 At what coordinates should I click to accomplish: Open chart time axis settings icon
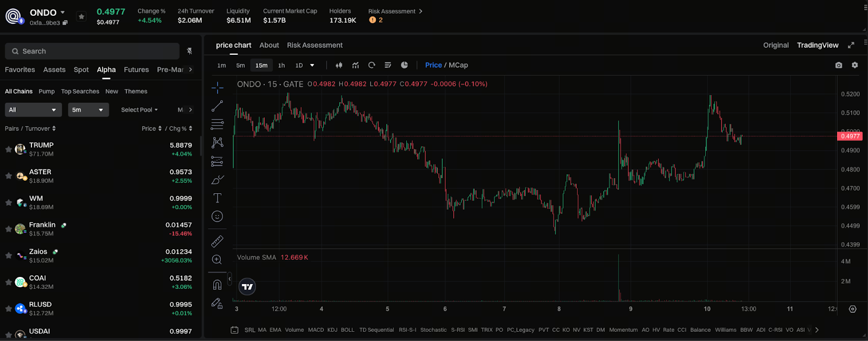click(x=853, y=309)
